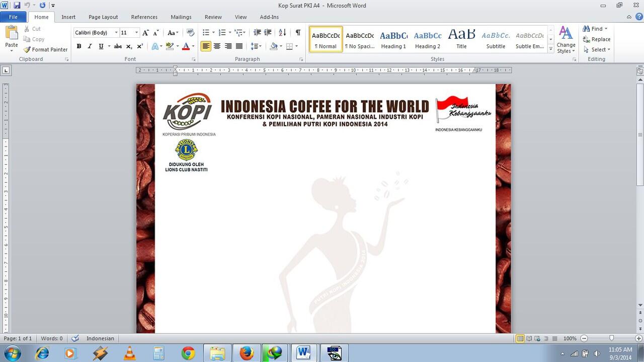Expand the font size dropdown
This screenshot has height=362, width=644.
(x=136, y=33)
